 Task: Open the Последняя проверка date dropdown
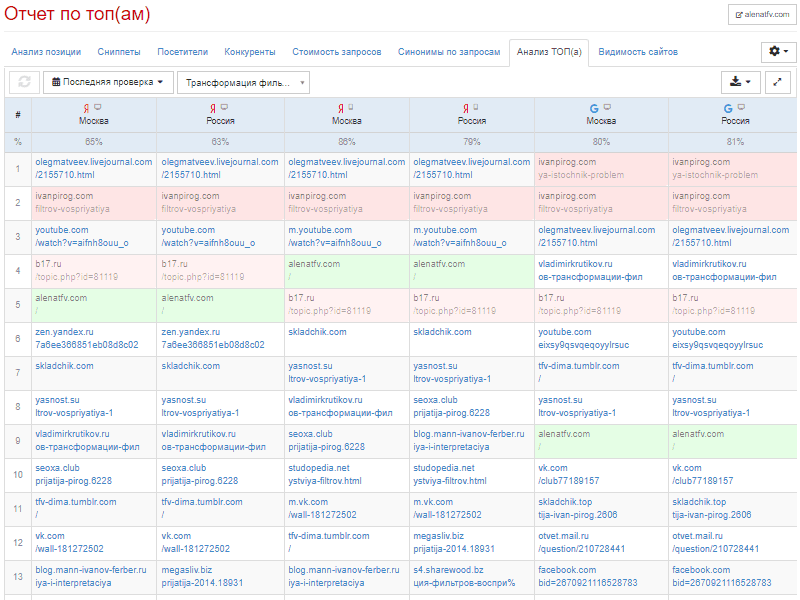108,82
